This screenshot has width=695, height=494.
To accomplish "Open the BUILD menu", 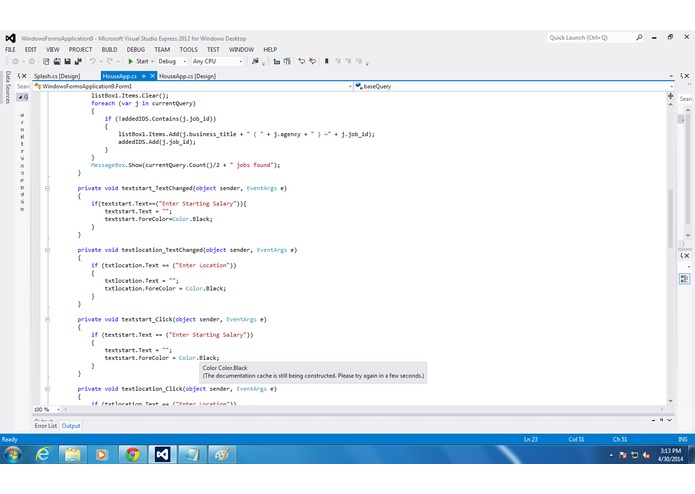I will pos(109,50).
